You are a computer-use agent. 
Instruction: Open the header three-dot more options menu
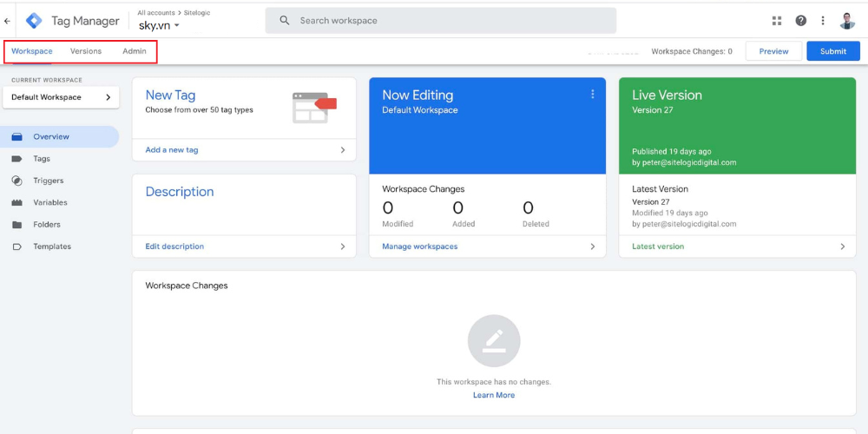click(x=823, y=21)
